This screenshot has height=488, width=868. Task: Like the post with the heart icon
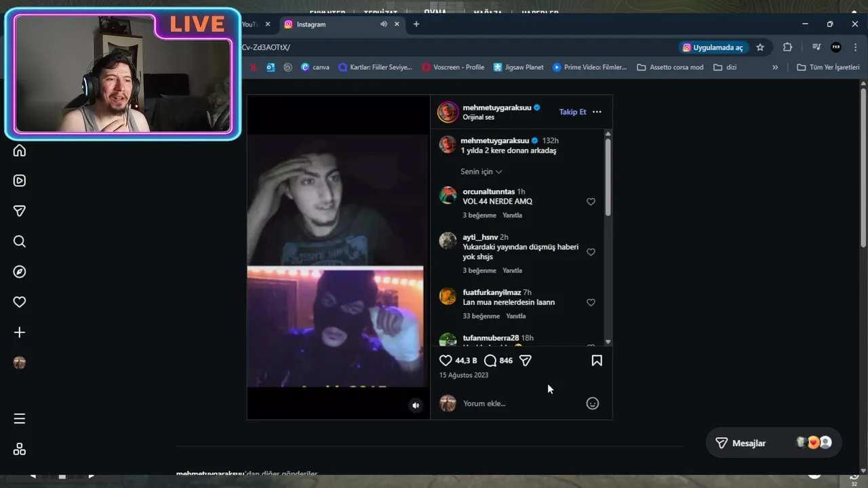[x=446, y=361]
